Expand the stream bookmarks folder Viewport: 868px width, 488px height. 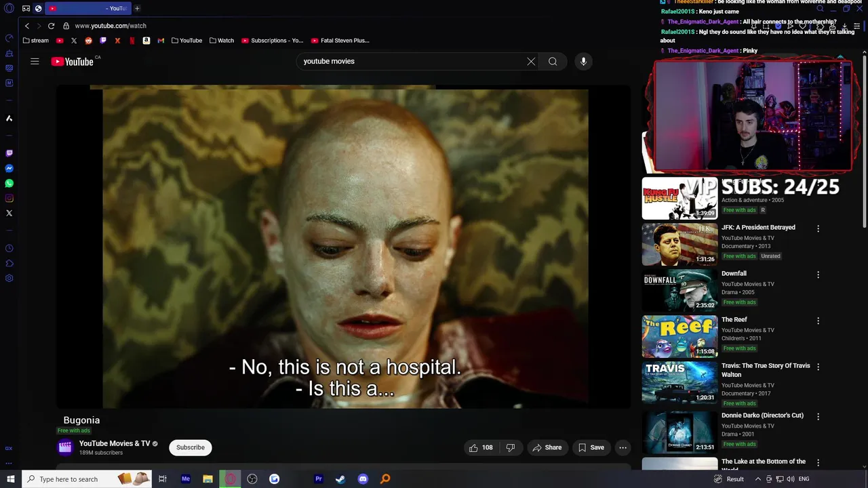click(x=36, y=41)
